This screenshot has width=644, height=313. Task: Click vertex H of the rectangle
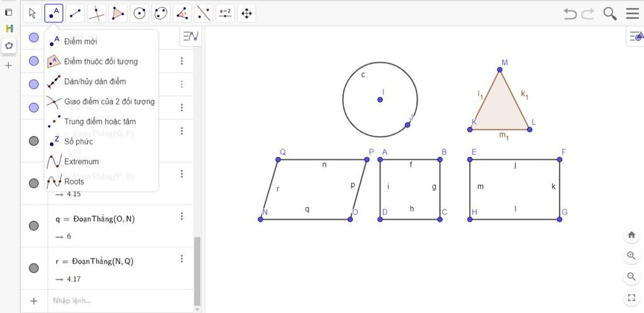(470, 219)
